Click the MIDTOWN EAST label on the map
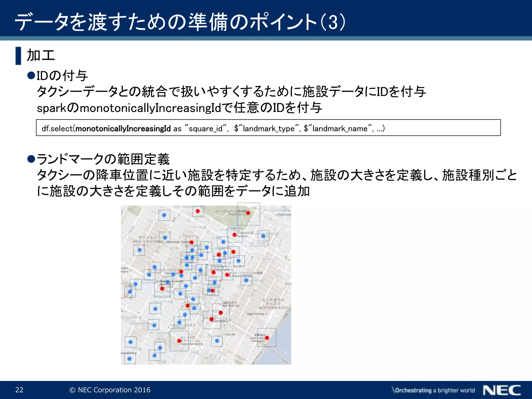 (x=273, y=308)
